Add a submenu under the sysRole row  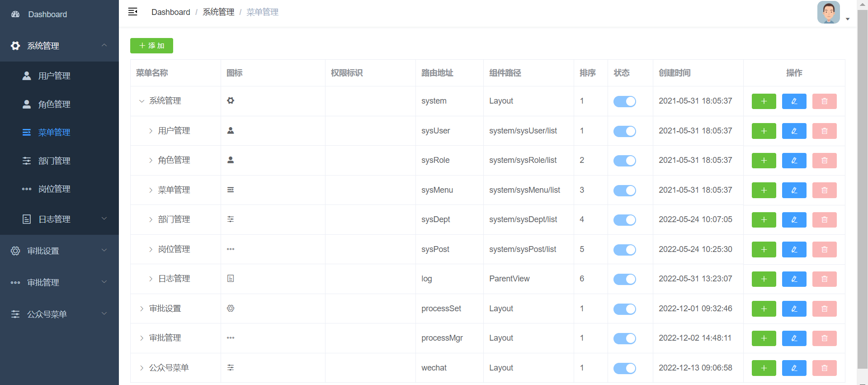pyautogui.click(x=764, y=161)
